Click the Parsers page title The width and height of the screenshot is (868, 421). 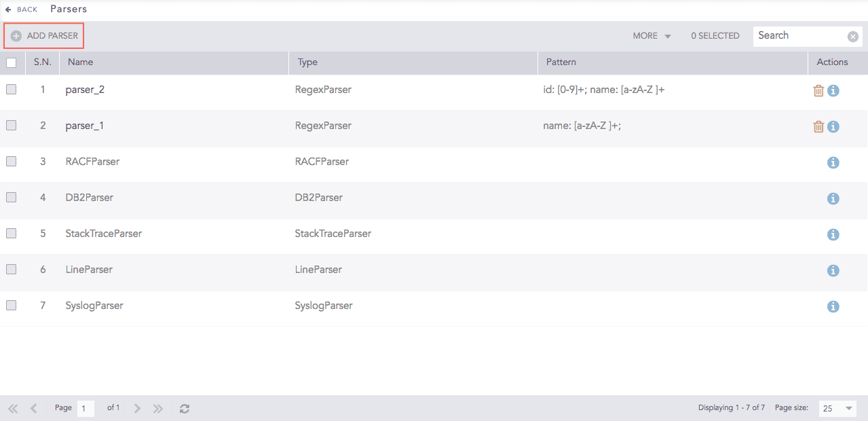[x=68, y=9]
